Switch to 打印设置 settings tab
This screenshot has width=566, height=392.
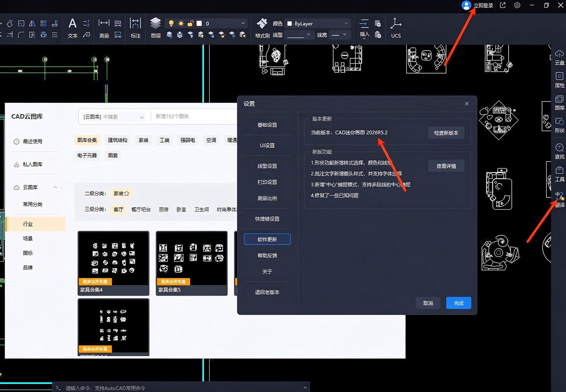point(267,182)
